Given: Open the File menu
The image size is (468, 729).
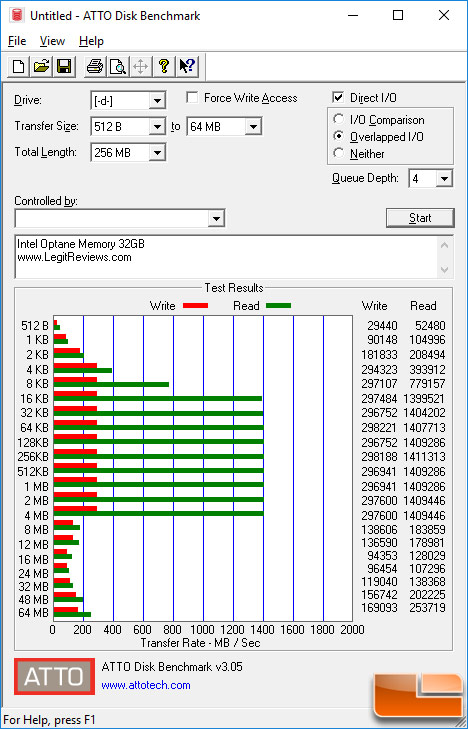Looking at the screenshot, I should pyautogui.click(x=17, y=41).
